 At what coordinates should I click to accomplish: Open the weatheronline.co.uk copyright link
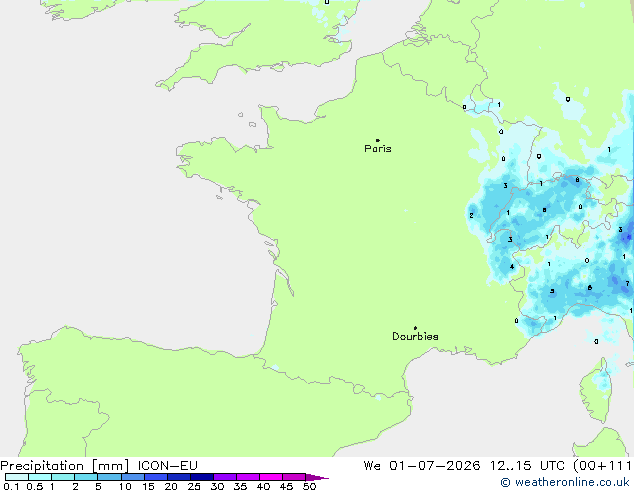(x=565, y=482)
